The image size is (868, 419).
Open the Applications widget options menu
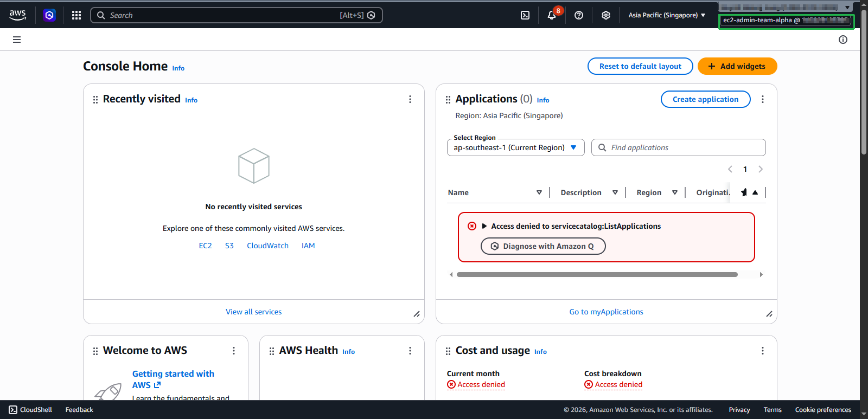pos(763,99)
